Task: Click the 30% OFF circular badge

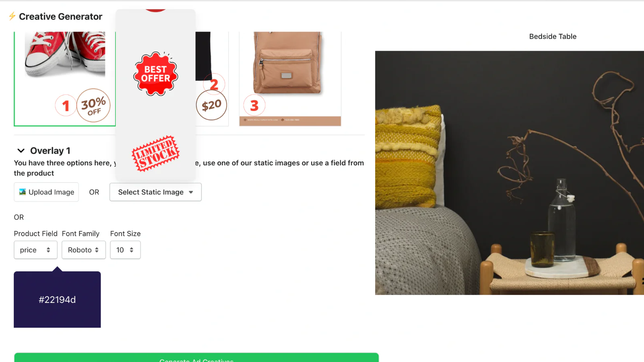Action: point(93,105)
